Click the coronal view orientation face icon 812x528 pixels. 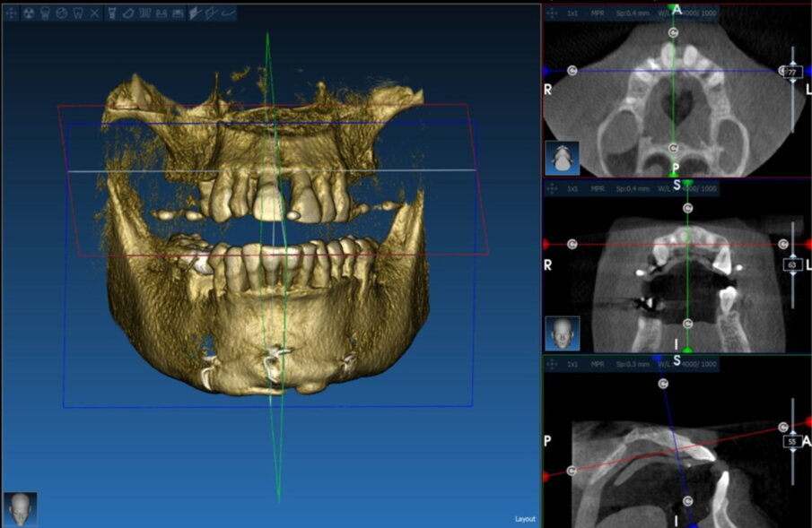coord(562,333)
